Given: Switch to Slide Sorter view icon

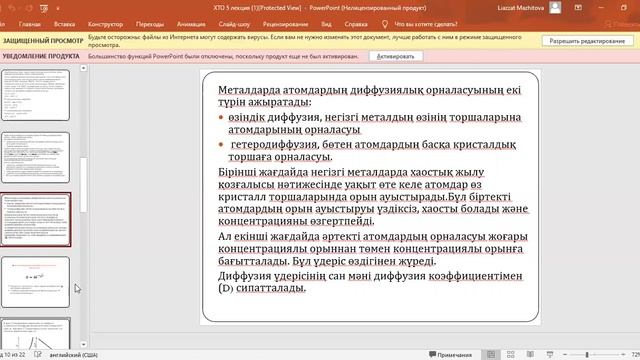Looking at the screenshot, I should (511, 355).
